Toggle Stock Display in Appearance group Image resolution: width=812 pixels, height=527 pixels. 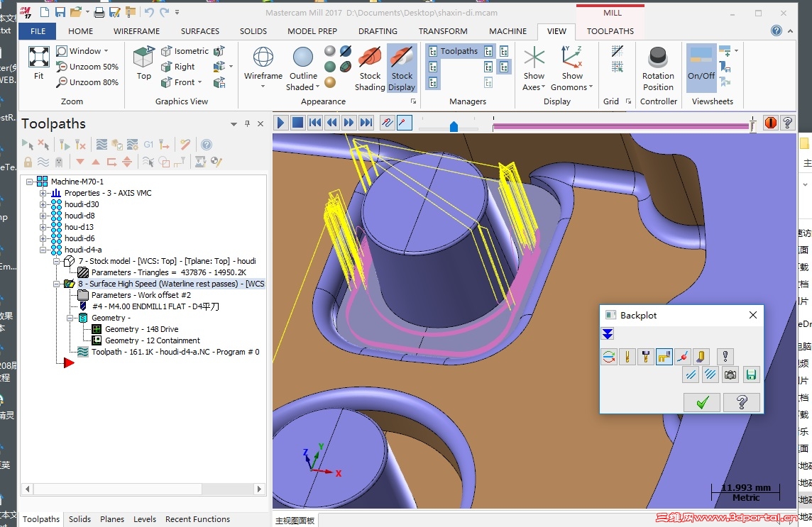pos(402,68)
